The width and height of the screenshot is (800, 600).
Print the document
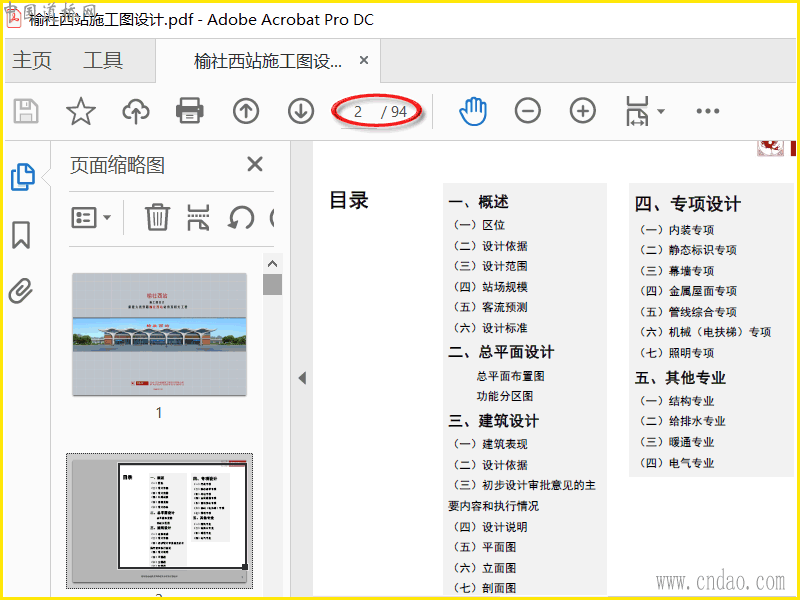tap(190, 111)
